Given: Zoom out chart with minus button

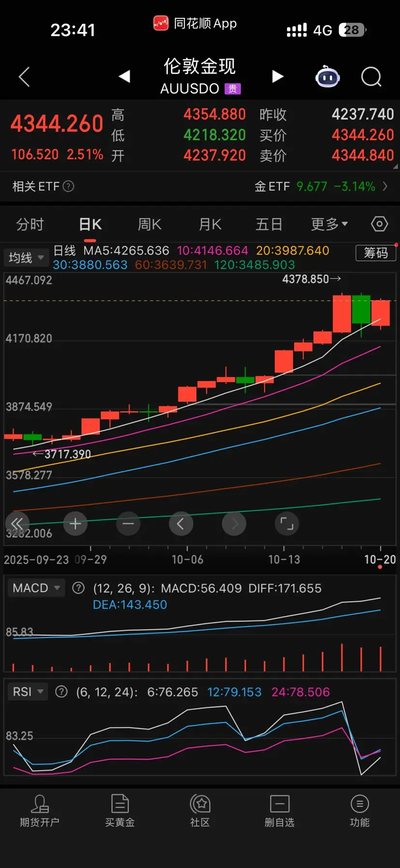Looking at the screenshot, I should (129, 523).
